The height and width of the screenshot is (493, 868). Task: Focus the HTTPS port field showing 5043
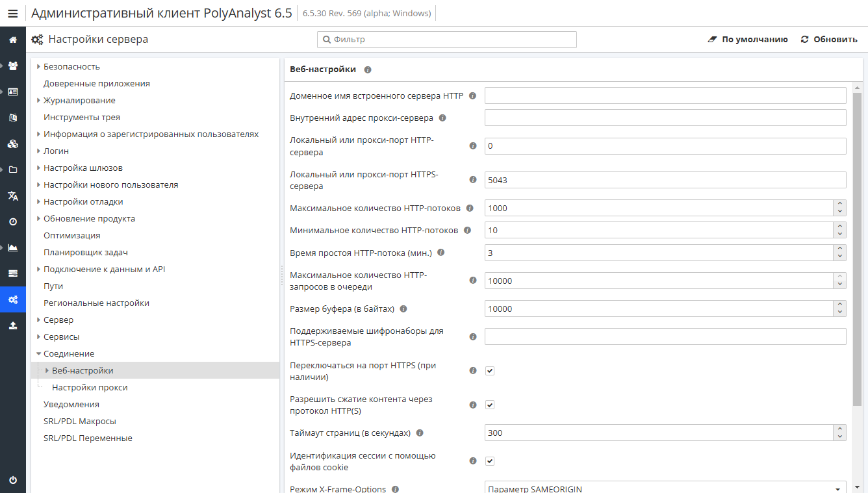(665, 180)
